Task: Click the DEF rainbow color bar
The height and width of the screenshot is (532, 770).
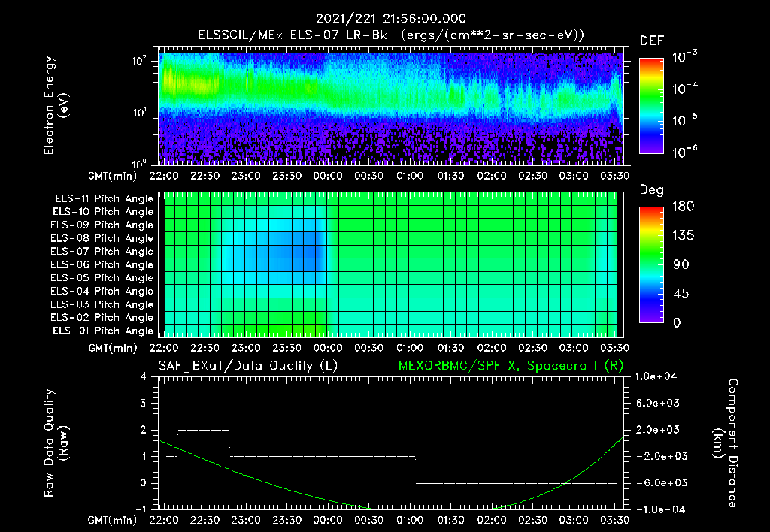Action: coord(651,106)
